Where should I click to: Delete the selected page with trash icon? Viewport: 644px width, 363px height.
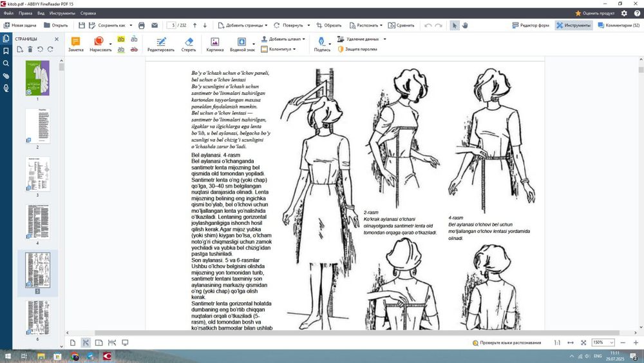30,49
